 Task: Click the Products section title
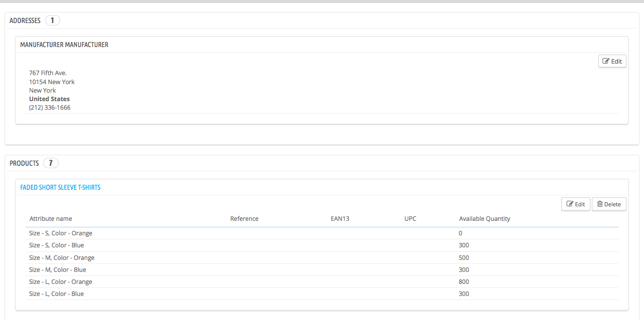(24, 163)
